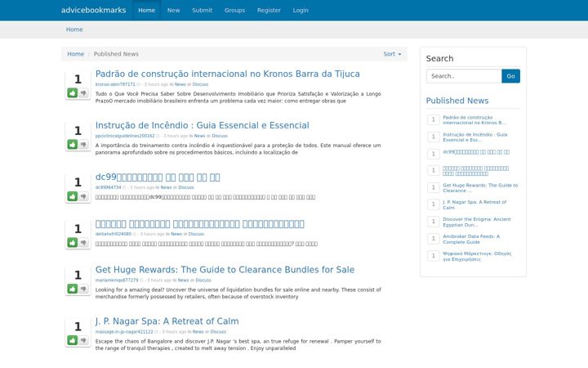Image resolution: width=588 pixels, height=368 pixels.
Task: Open sidebar link Get Huge Rewards
Action: pyautogui.click(x=480, y=188)
